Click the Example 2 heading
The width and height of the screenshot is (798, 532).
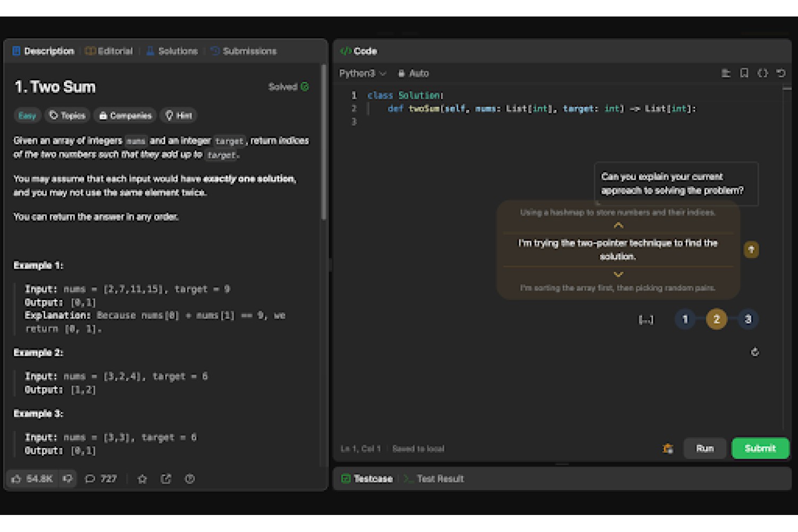click(38, 352)
